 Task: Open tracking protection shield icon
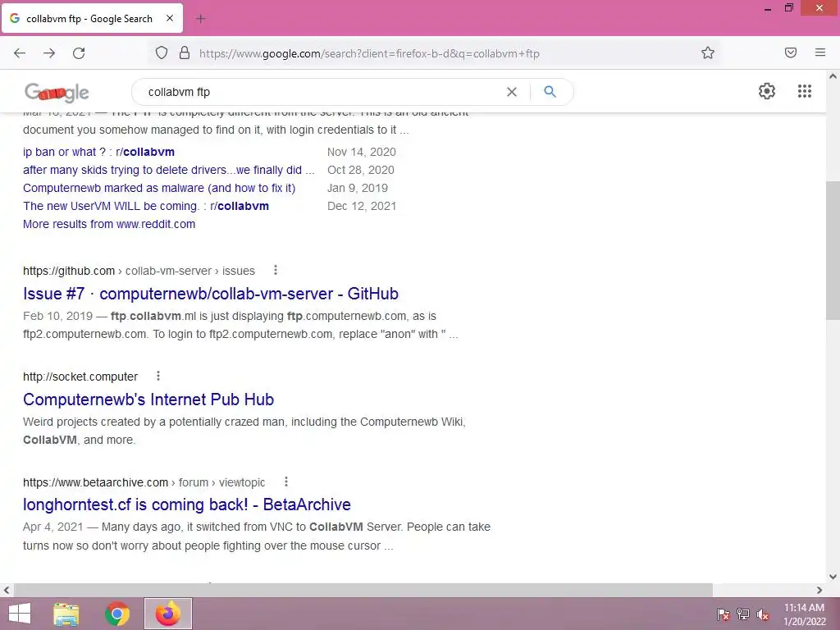pyautogui.click(x=162, y=53)
